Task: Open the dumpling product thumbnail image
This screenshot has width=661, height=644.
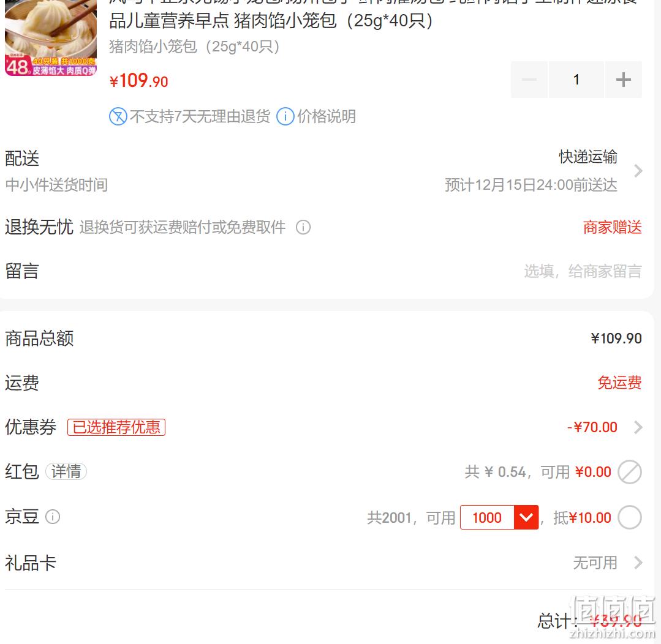Action: pyautogui.click(x=51, y=38)
